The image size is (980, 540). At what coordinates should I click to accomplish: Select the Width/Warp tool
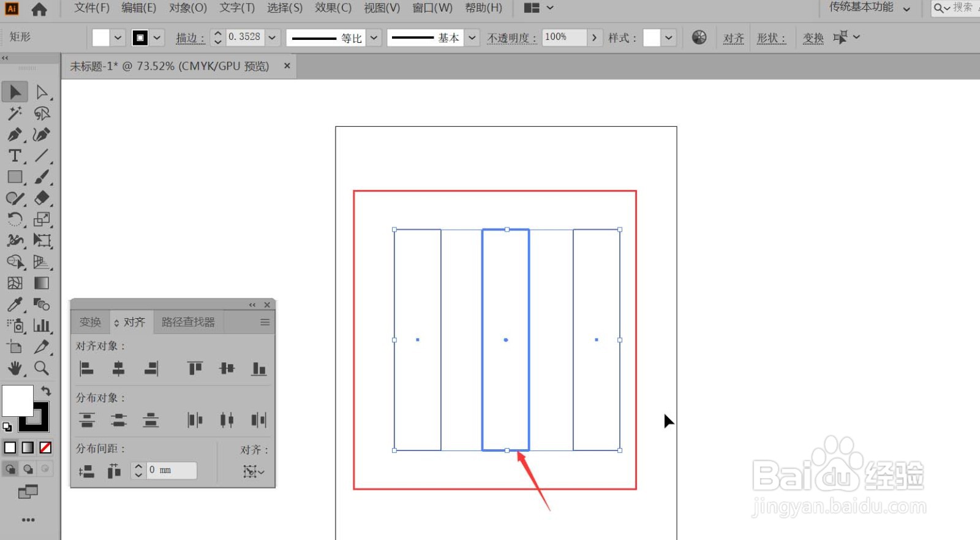tap(15, 240)
